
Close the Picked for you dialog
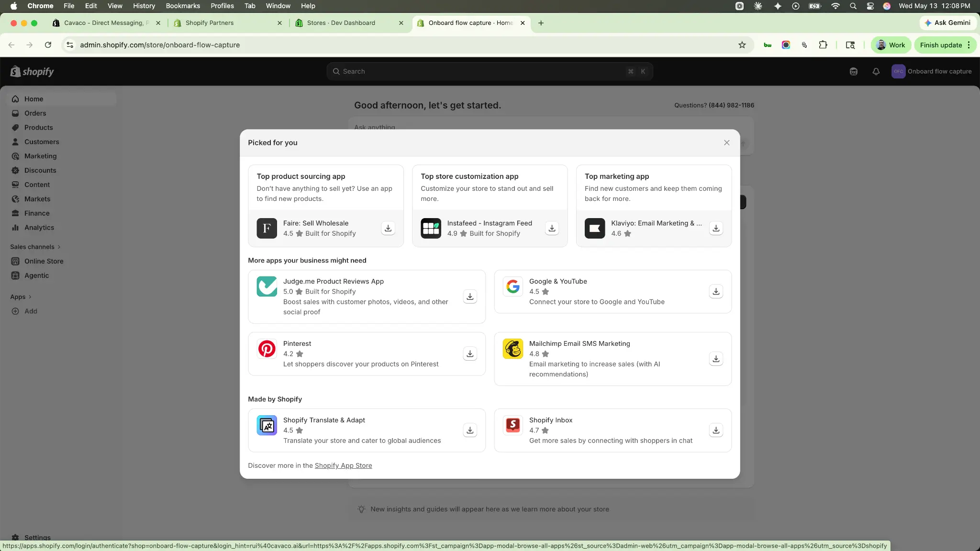click(x=727, y=143)
